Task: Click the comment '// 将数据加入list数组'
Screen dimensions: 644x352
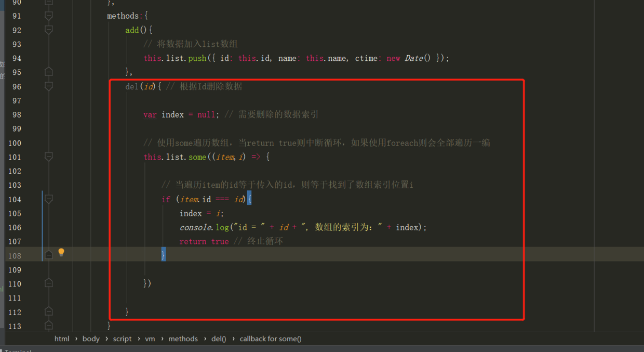Action: pyautogui.click(x=191, y=44)
